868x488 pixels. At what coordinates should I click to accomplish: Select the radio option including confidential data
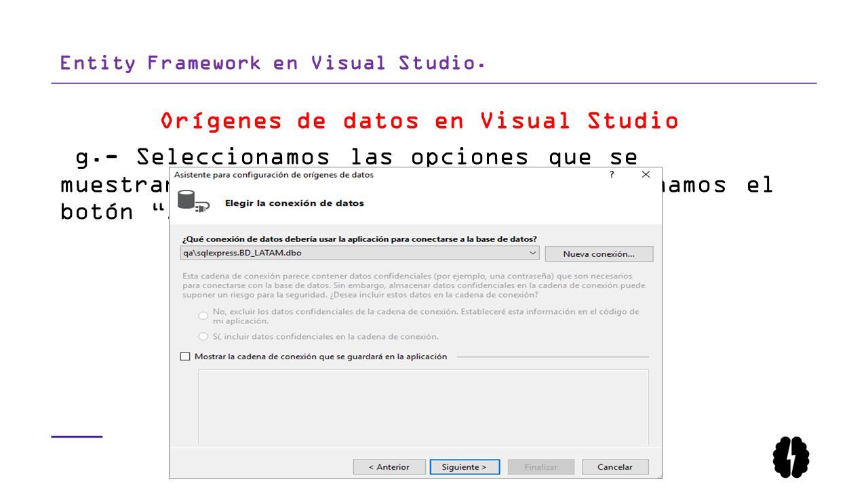203,336
